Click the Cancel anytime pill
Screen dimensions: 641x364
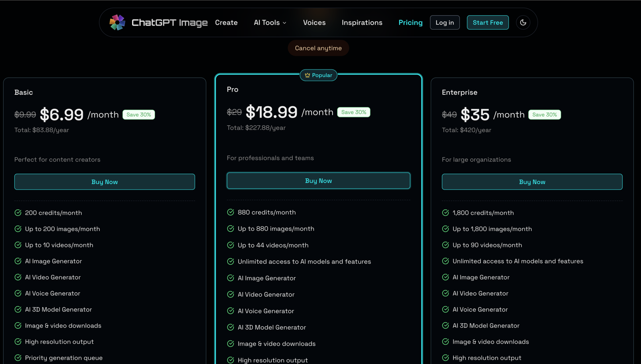point(318,48)
